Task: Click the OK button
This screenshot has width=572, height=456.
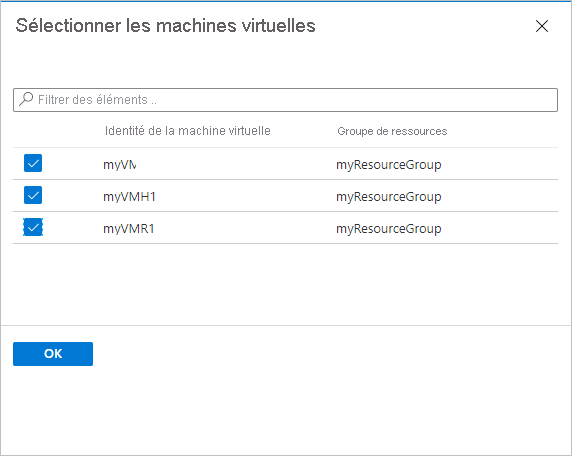Action: (x=53, y=354)
